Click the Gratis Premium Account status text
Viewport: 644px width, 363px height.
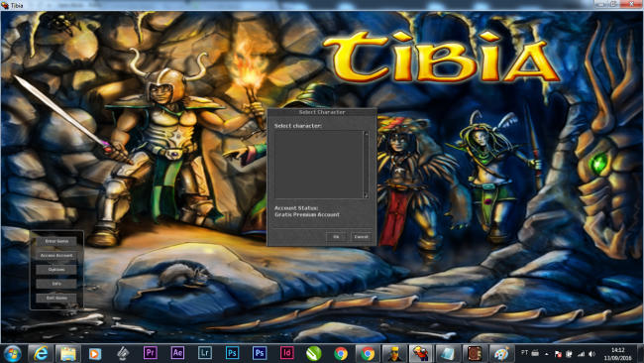(x=307, y=214)
